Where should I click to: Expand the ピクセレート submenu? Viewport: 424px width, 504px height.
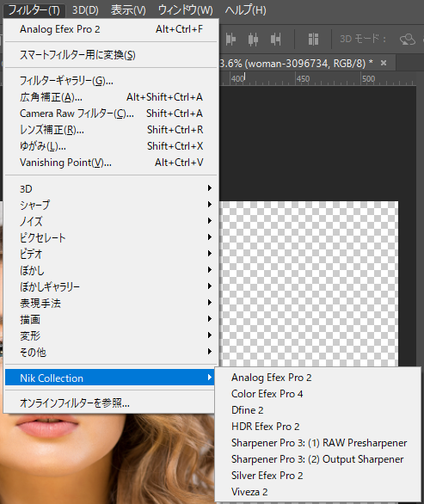pyautogui.click(x=111, y=237)
